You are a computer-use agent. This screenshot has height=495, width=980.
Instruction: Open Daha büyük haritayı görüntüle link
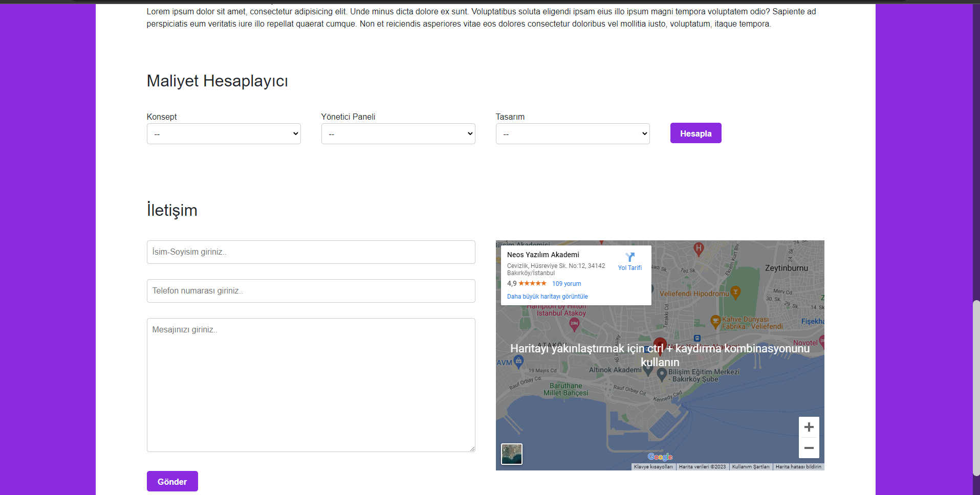point(547,296)
